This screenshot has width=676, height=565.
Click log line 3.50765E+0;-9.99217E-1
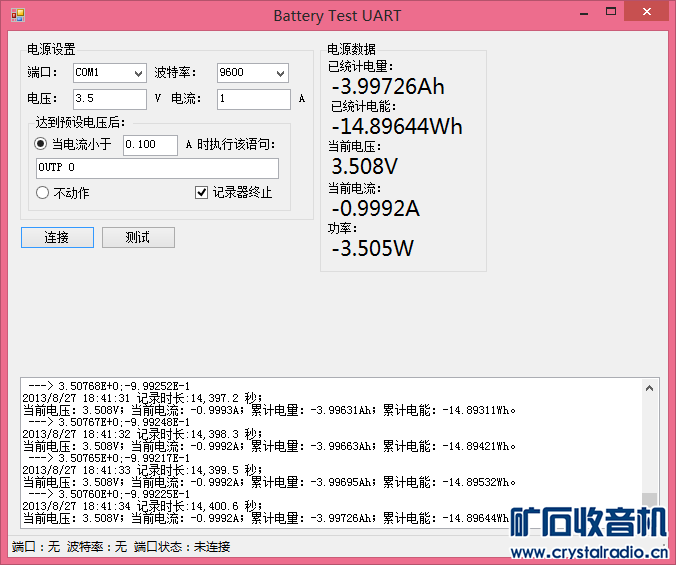[109, 458]
